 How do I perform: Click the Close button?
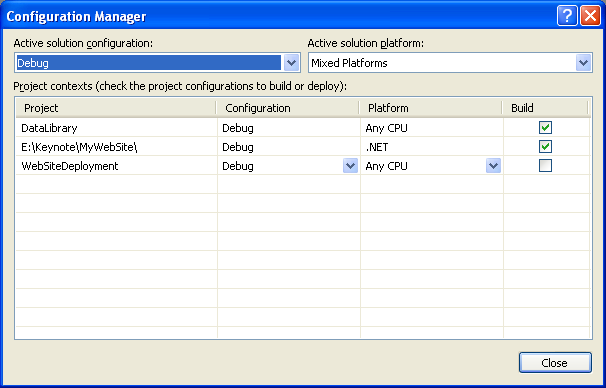click(x=555, y=362)
